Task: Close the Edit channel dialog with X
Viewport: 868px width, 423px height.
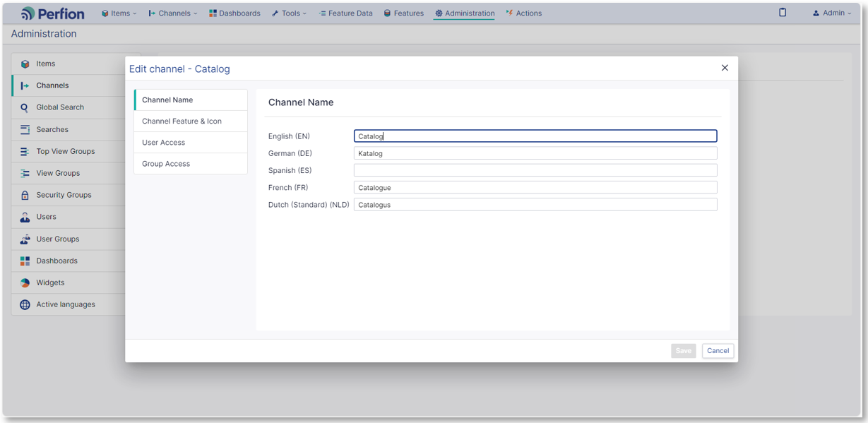Action: [725, 68]
